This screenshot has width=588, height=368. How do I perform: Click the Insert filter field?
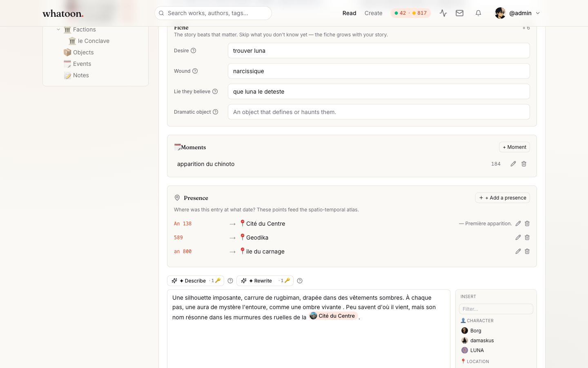click(x=496, y=309)
